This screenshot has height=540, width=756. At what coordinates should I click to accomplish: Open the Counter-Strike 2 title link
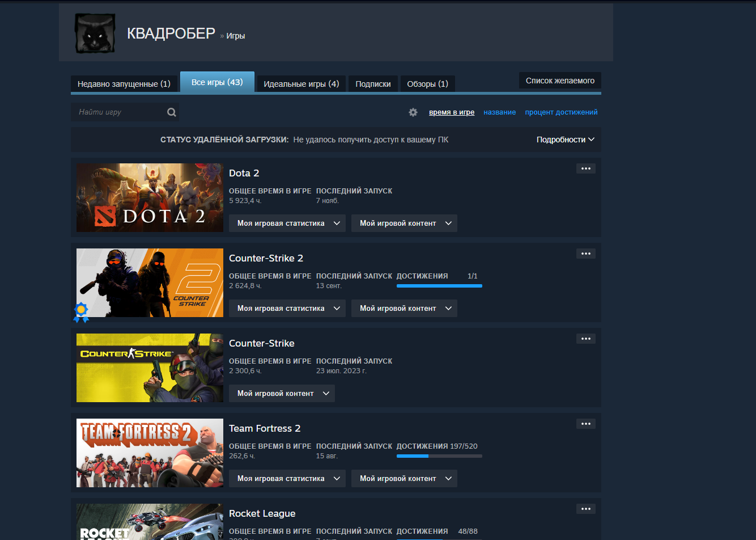coord(266,258)
